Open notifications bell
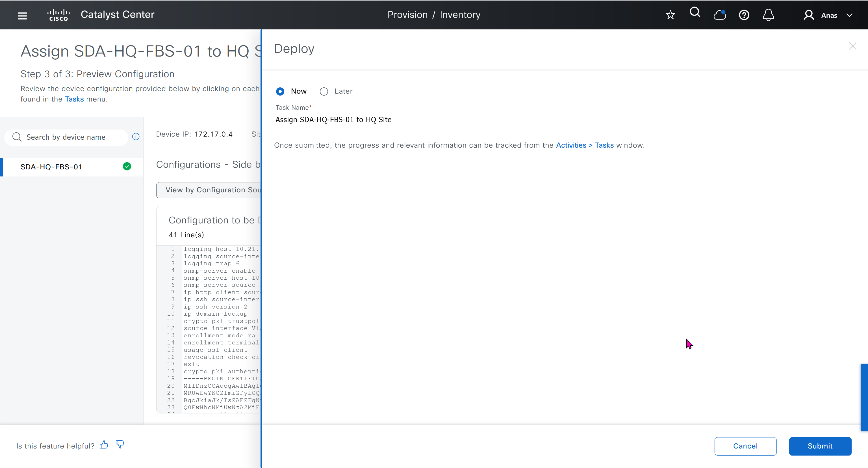The height and width of the screenshot is (468, 868). (x=768, y=15)
